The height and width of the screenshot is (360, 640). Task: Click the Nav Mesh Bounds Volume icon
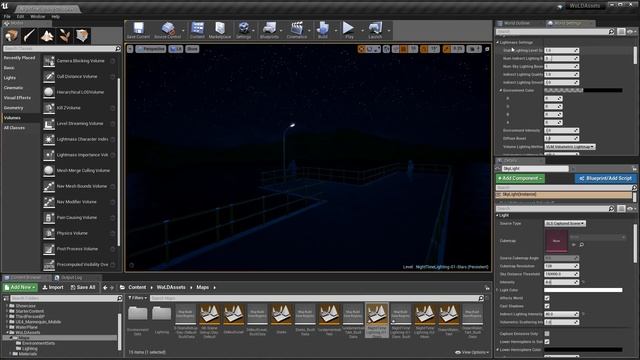pos(49,186)
